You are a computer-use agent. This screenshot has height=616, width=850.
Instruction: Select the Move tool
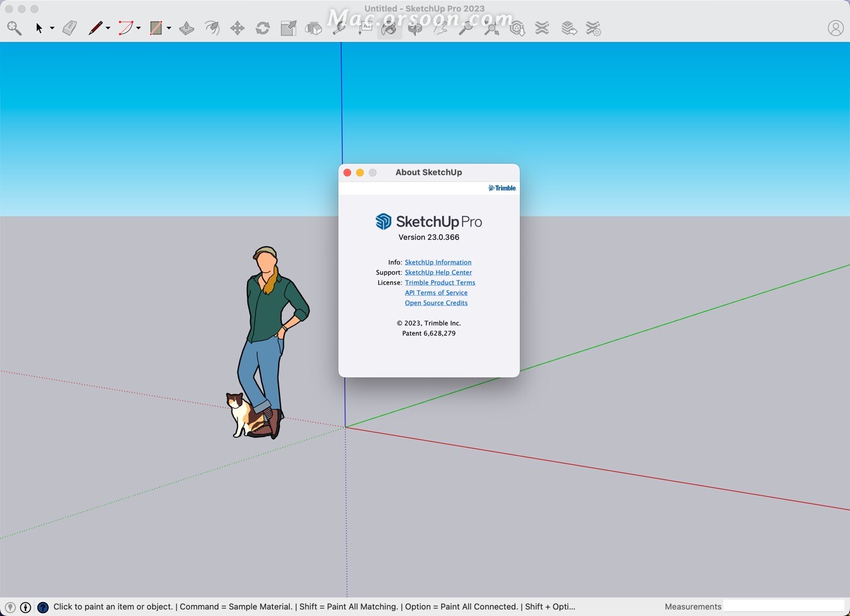tap(237, 28)
